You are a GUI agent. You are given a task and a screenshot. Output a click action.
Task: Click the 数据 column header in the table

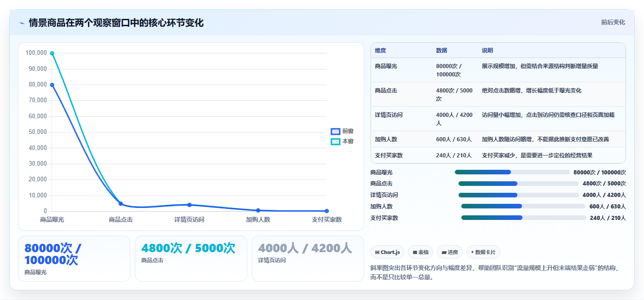pos(441,51)
